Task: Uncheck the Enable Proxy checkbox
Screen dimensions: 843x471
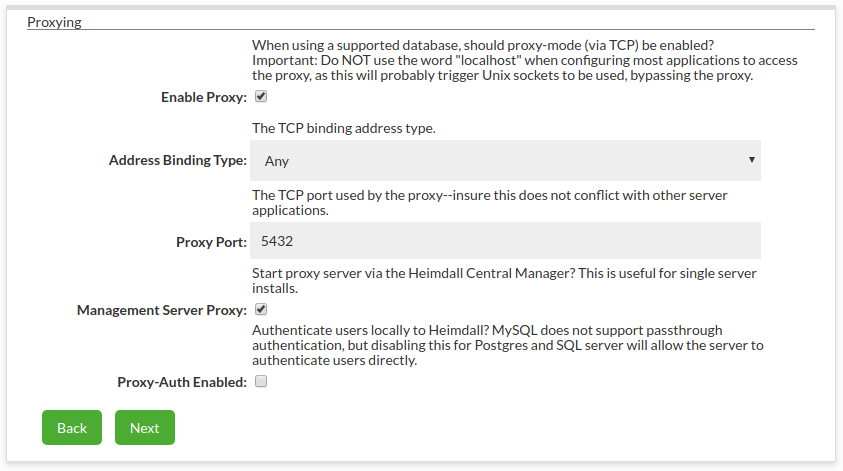Action: point(261,97)
